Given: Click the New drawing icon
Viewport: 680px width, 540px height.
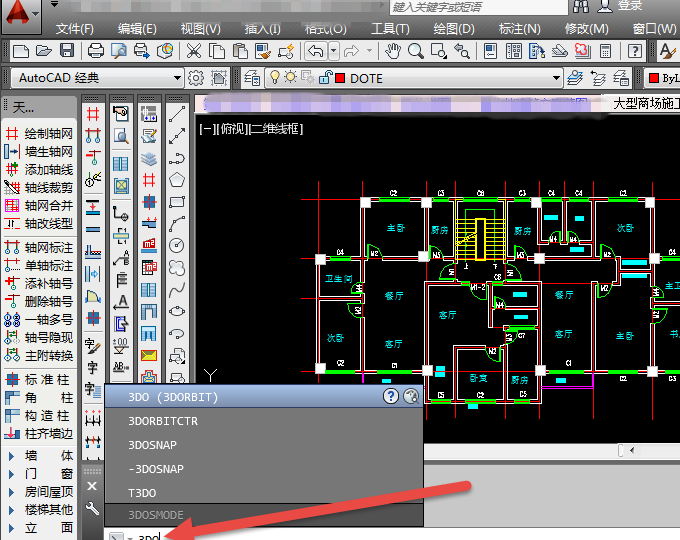Looking at the screenshot, I should (x=21, y=51).
